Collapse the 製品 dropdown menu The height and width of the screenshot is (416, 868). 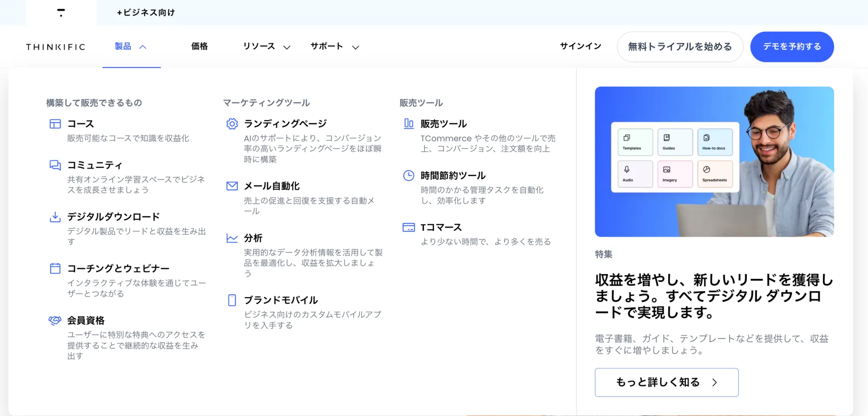[x=131, y=47]
